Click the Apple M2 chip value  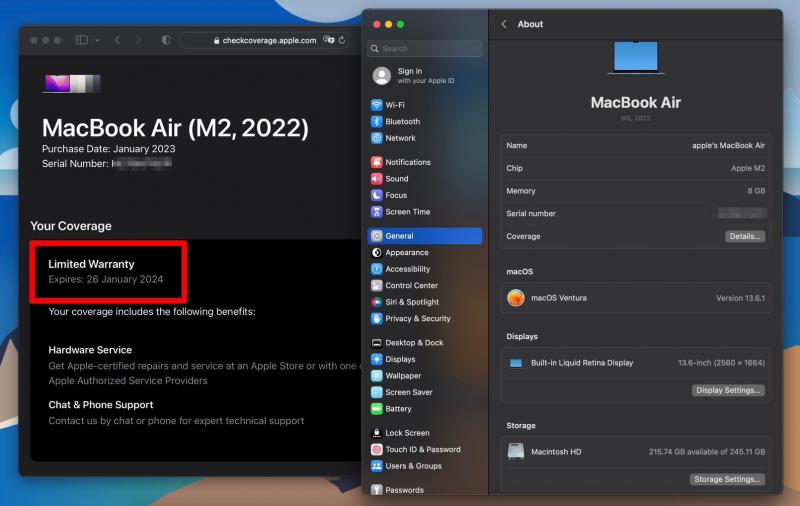(748, 168)
